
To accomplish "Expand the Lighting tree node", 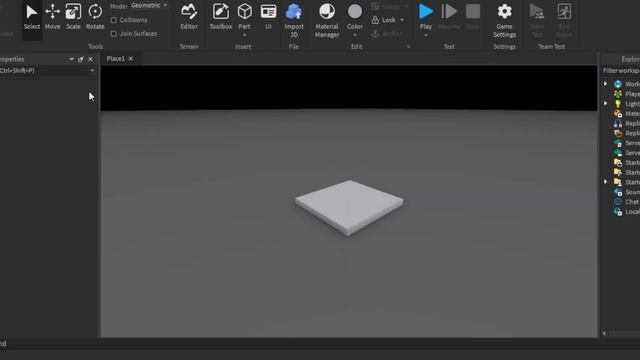I will pyautogui.click(x=606, y=103).
